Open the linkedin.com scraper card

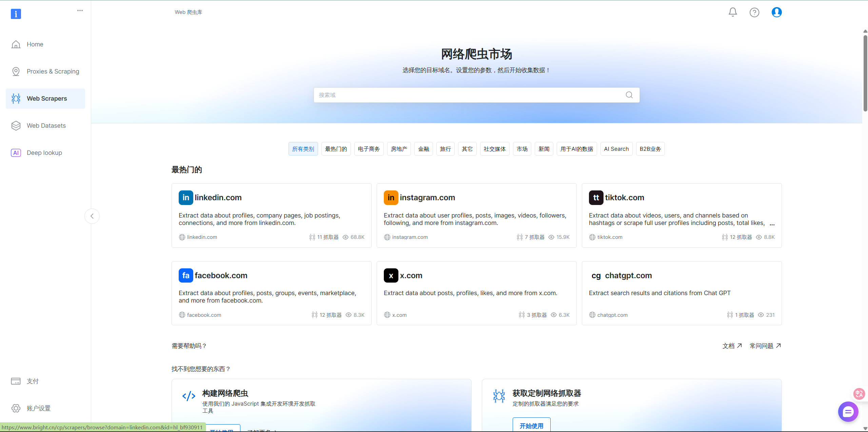pos(271,215)
